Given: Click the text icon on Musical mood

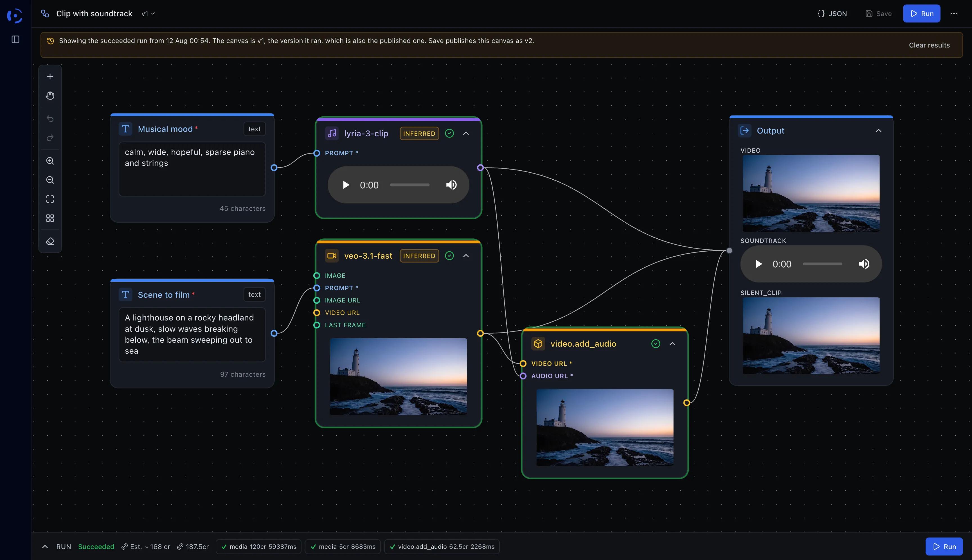Looking at the screenshot, I should point(125,129).
